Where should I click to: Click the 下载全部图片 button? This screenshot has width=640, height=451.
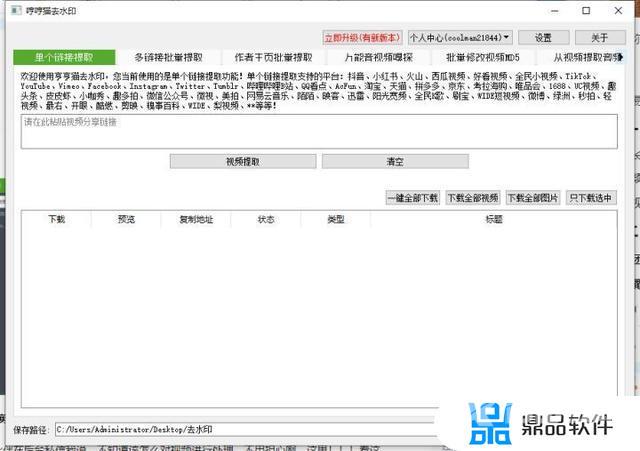[x=533, y=198]
